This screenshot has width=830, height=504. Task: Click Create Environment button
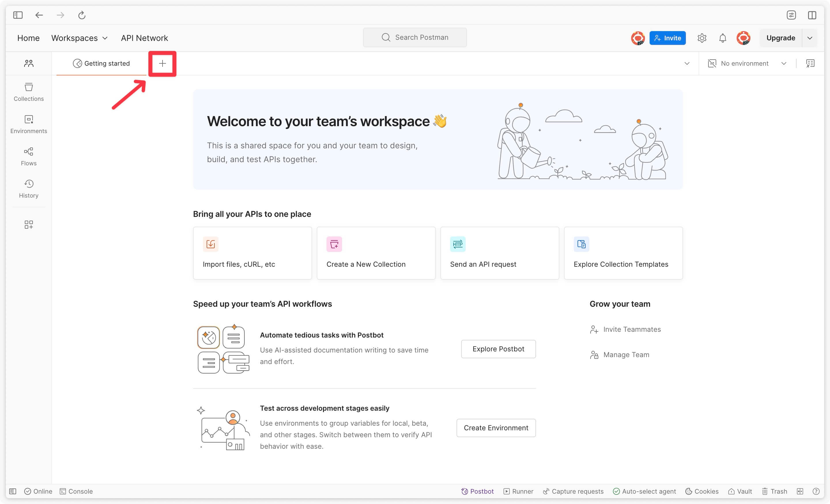coord(496,428)
